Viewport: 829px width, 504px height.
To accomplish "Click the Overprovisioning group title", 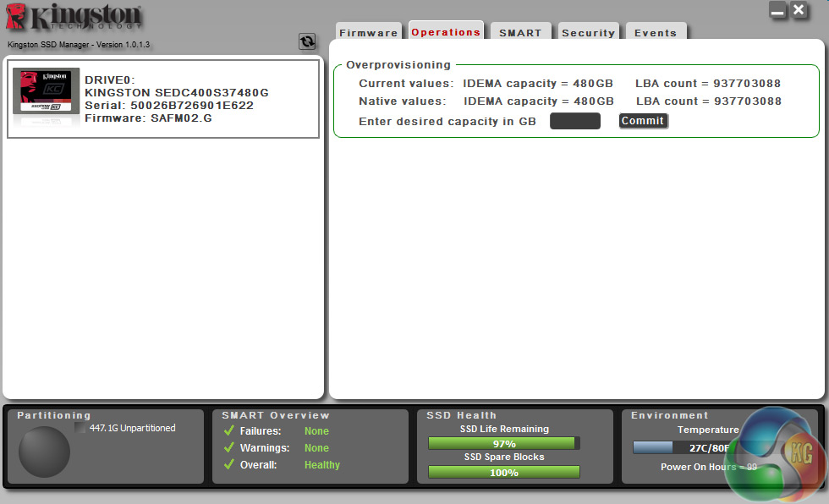I will (398, 65).
